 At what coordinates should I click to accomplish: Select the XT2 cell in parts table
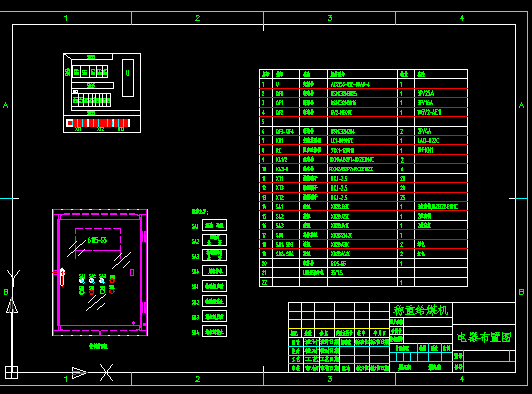[x=286, y=198]
